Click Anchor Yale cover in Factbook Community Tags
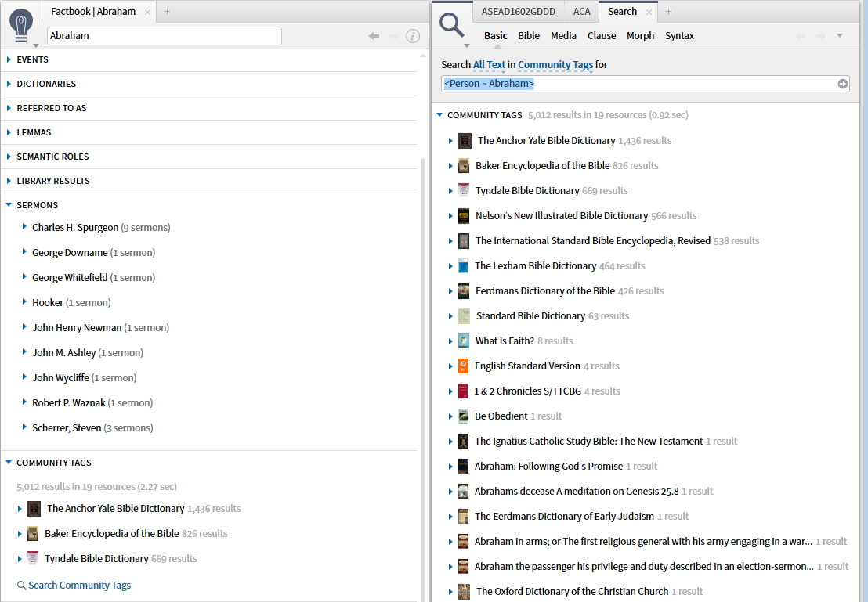This screenshot has height=602, width=868. pyautogui.click(x=34, y=509)
